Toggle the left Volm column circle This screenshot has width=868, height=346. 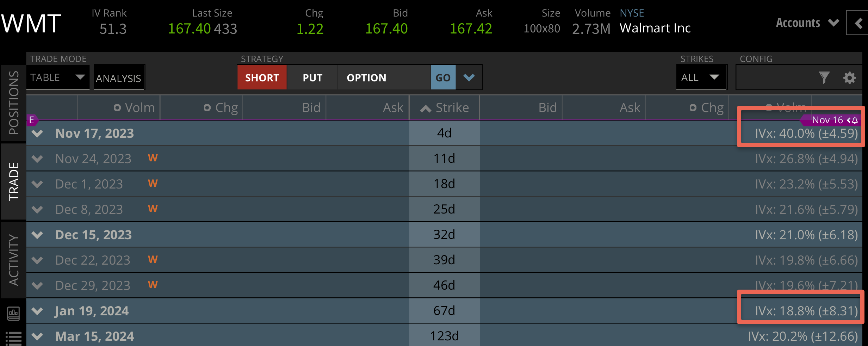[x=117, y=108]
